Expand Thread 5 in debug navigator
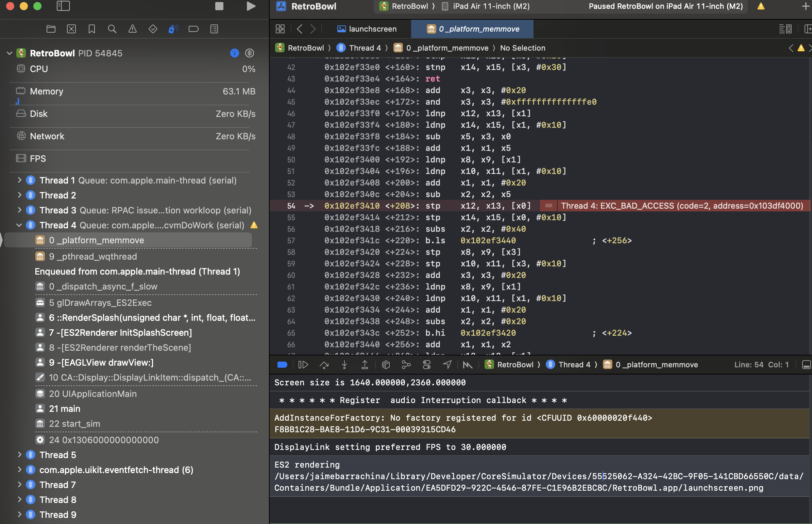Viewport: 812px width, 524px height. [19, 455]
